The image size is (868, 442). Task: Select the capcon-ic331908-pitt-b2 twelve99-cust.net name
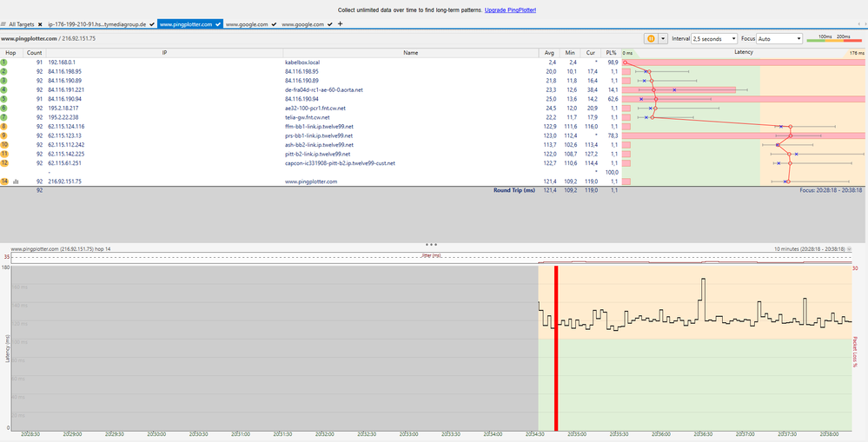click(x=340, y=163)
